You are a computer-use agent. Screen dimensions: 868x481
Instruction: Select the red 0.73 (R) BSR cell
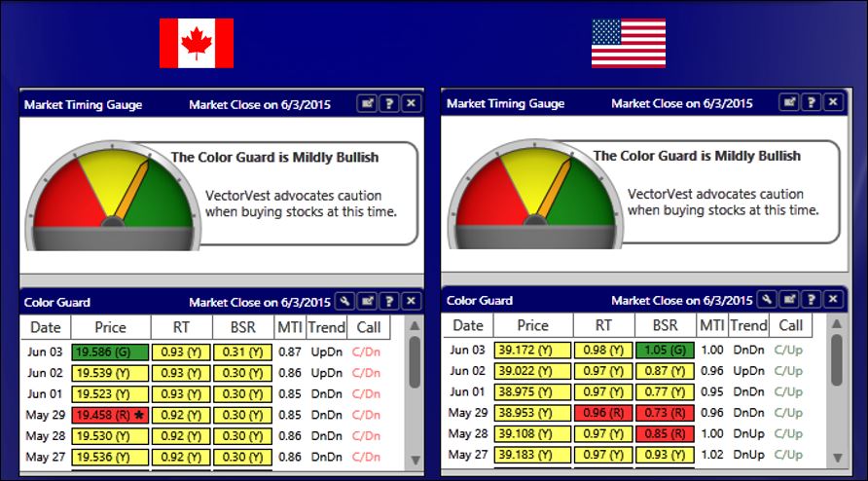pos(665,414)
